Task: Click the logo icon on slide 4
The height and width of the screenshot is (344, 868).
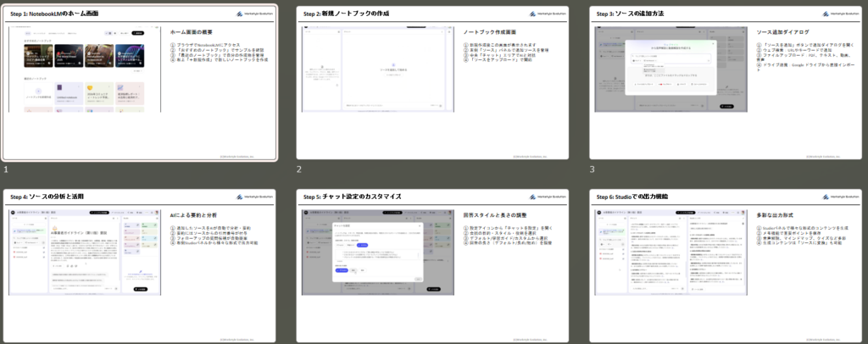Action: tap(240, 197)
